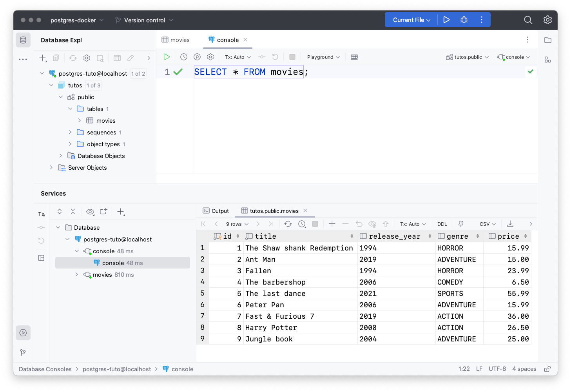Click the Debug bug icon
This screenshot has height=392, width=571.
click(464, 20)
